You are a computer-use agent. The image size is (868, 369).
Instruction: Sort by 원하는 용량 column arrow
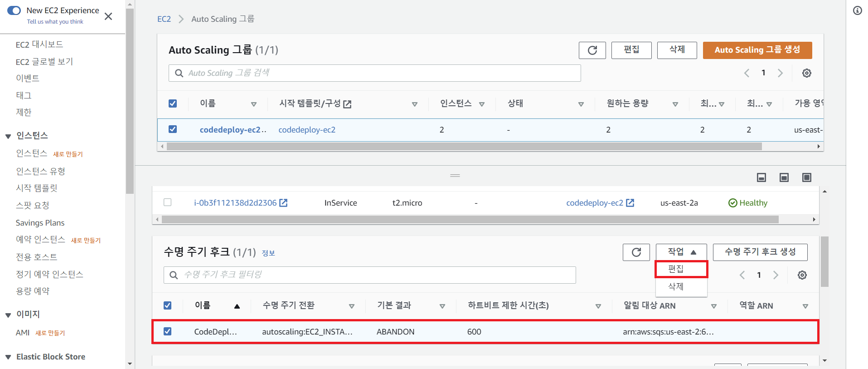click(675, 104)
